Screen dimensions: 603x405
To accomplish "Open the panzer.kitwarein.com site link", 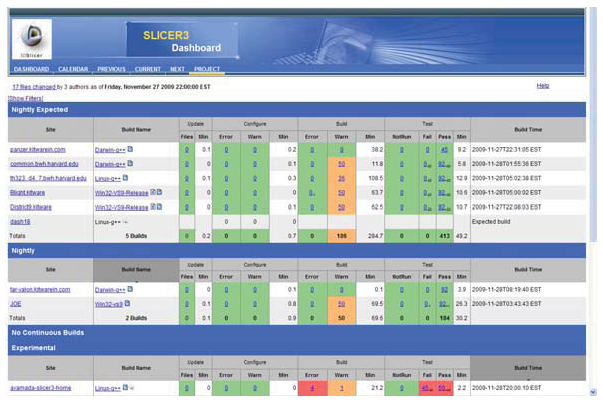I will 37,149.
